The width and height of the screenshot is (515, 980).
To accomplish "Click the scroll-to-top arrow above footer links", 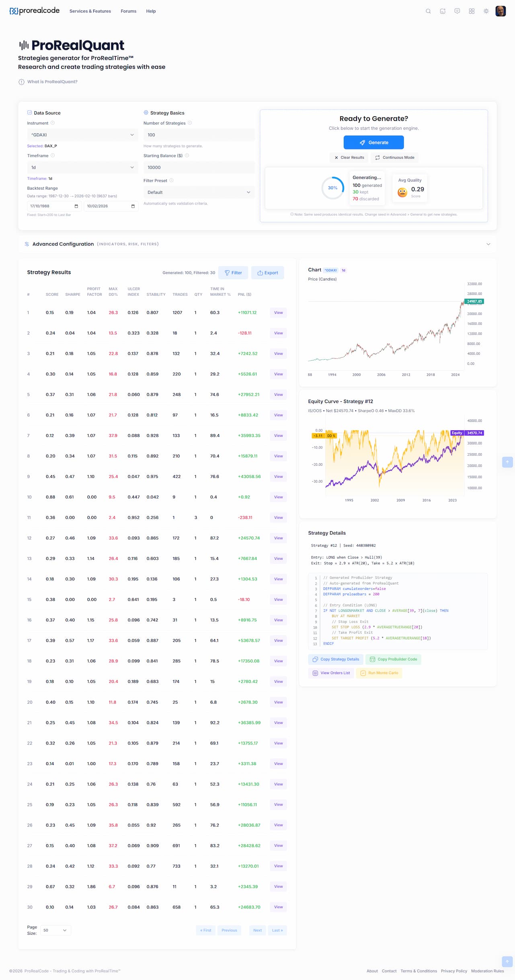I will click(507, 962).
